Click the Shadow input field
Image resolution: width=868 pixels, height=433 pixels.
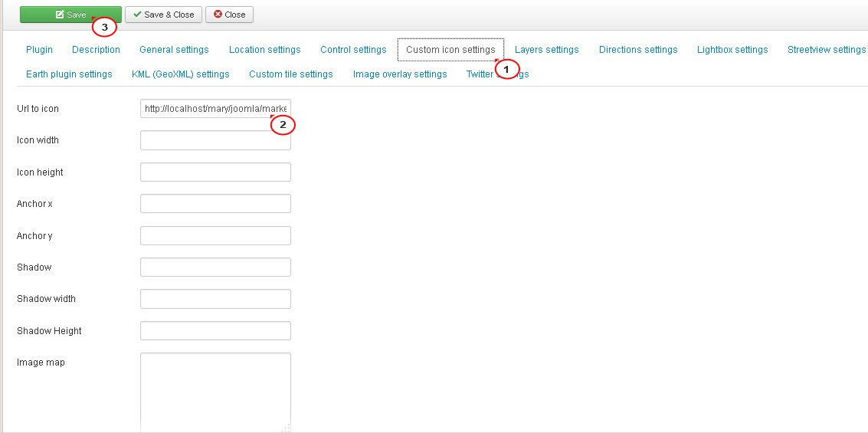(x=215, y=267)
